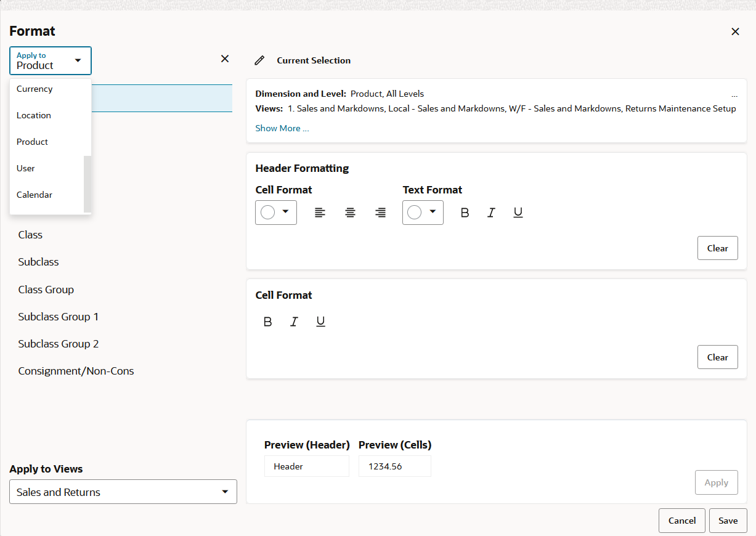Screen dimensions: 756x536
Task: Open header Cell Format color swatch
Action: point(276,213)
